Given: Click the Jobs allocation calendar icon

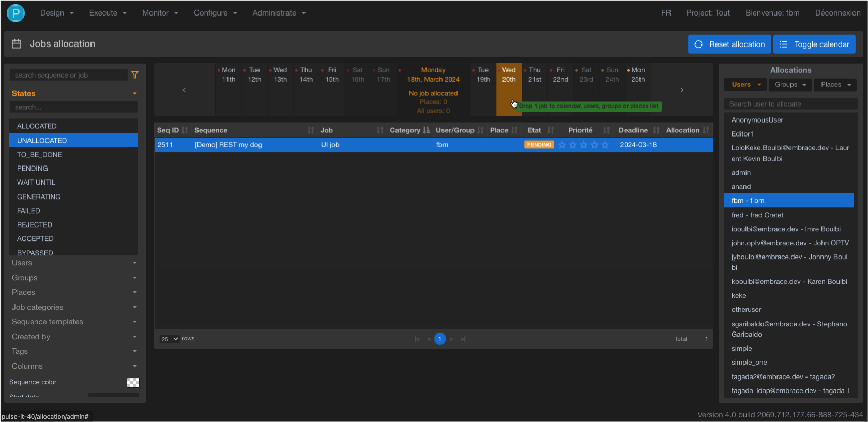Looking at the screenshot, I should tap(17, 44).
